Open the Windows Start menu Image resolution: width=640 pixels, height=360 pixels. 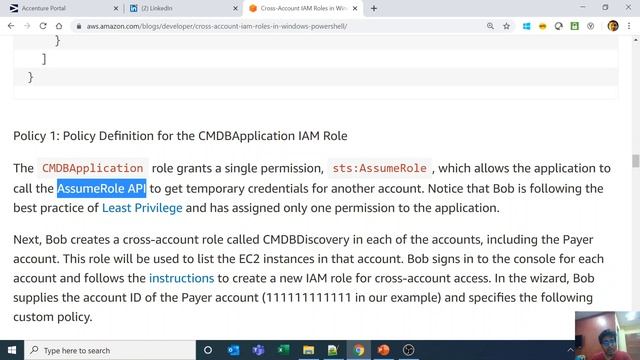pyautogui.click(x=12, y=350)
